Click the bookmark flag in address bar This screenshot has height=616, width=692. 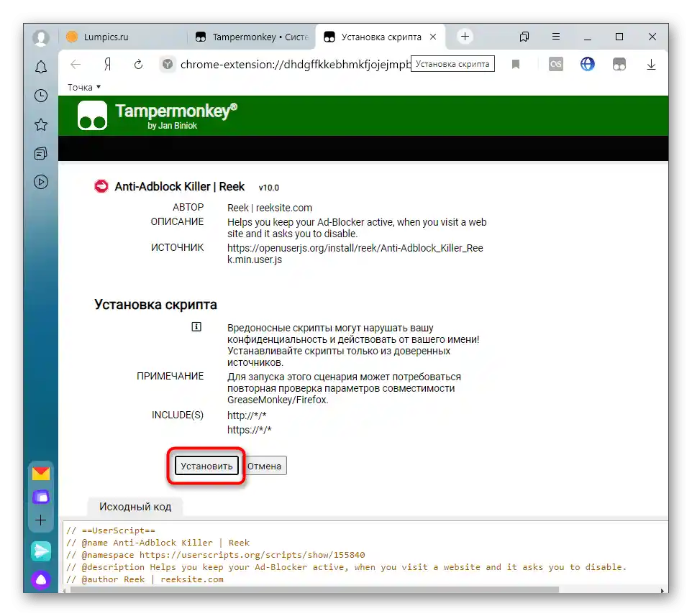[x=516, y=65]
